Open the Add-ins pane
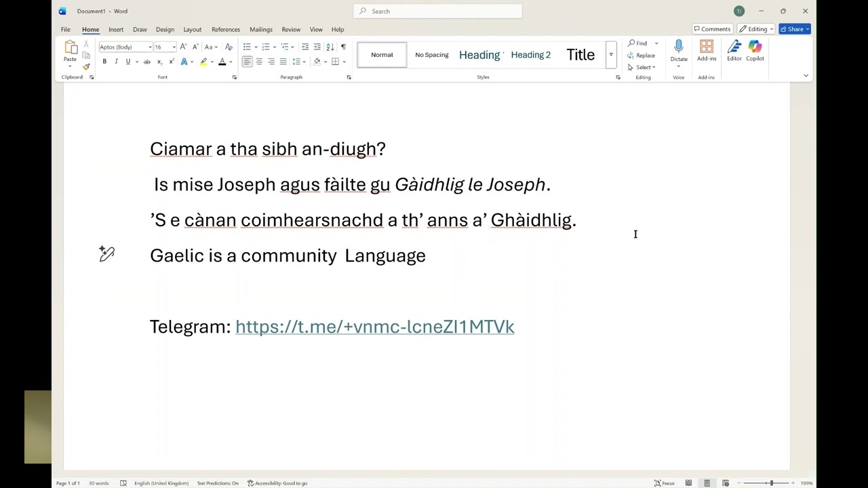The height and width of the screenshot is (488, 868). (x=707, y=50)
